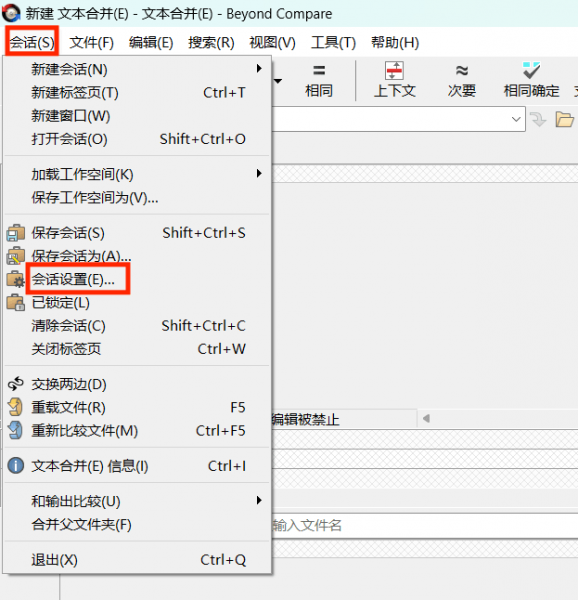Click the grayed arrow beside path dropdown
Screen dimensions: 578x600
pos(539,119)
